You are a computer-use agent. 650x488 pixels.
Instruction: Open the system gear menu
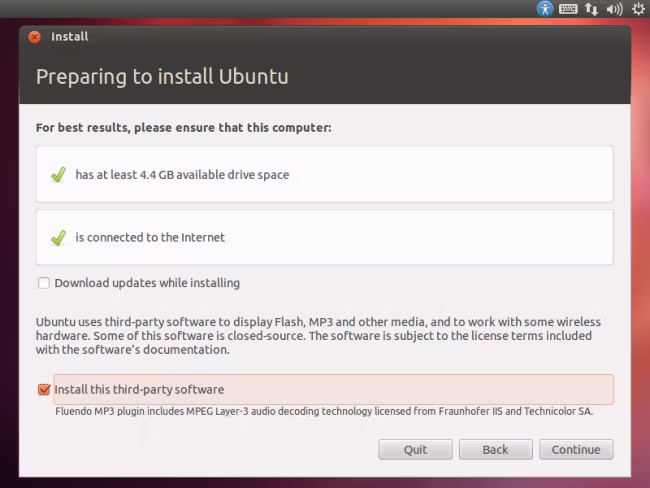coord(639,9)
